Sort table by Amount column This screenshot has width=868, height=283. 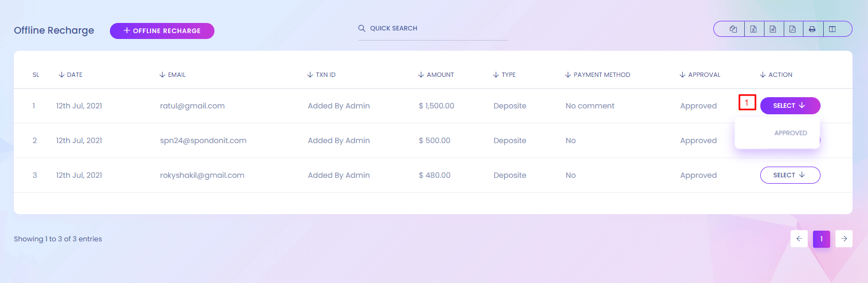(x=436, y=75)
